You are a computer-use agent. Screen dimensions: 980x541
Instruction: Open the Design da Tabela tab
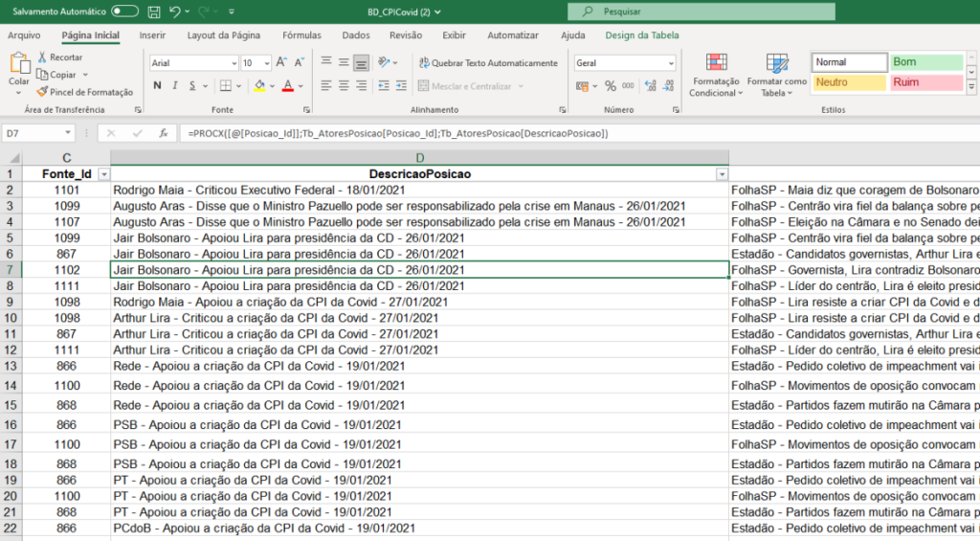pyautogui.click(x=642, y=35)
